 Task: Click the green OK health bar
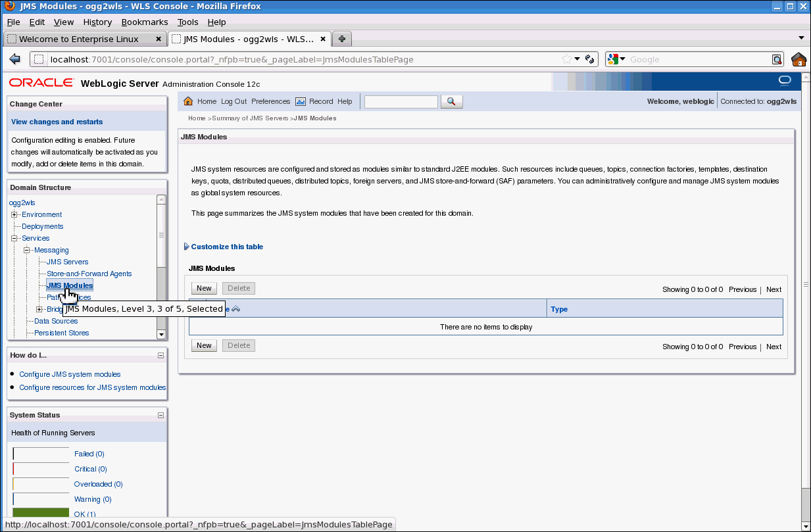click(41, 513)
